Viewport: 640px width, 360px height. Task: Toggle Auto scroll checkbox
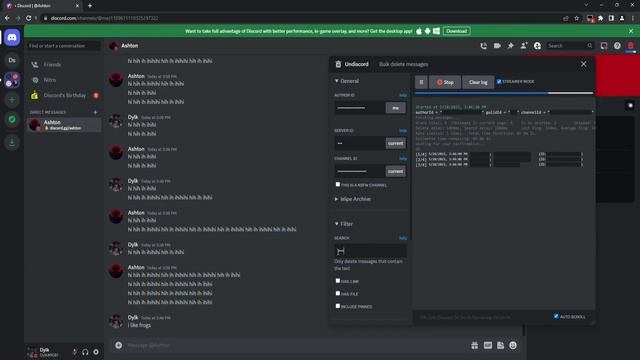click(x=556, y=316)
